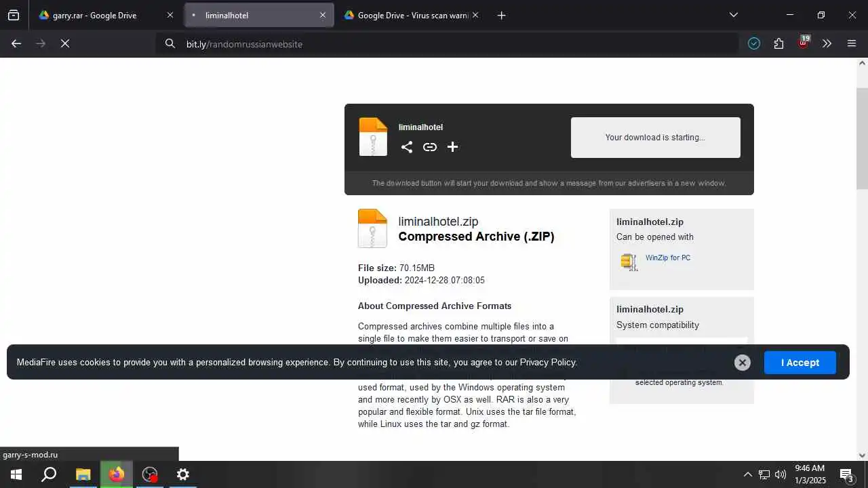
Task: Dismiss the cookie banner with X
Action: [x=743, y=363]
